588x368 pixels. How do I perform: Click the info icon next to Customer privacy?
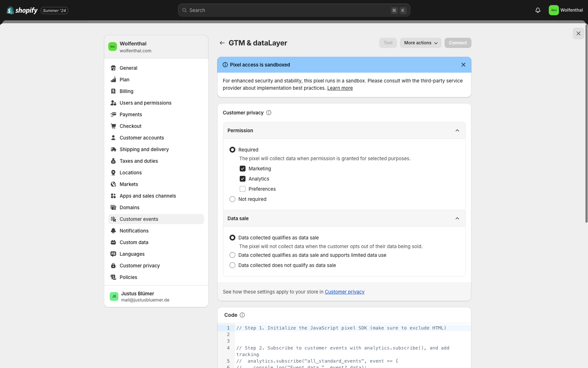269,113
